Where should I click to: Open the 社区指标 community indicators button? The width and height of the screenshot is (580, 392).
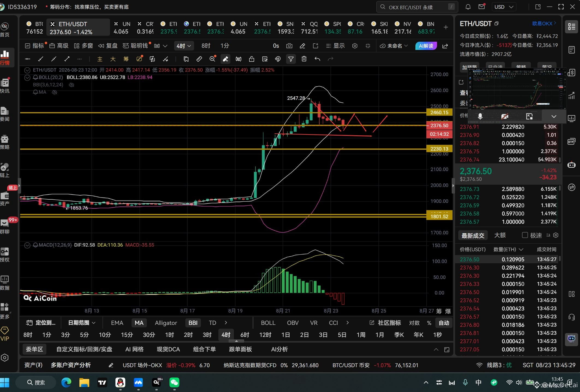pos(385,323)
